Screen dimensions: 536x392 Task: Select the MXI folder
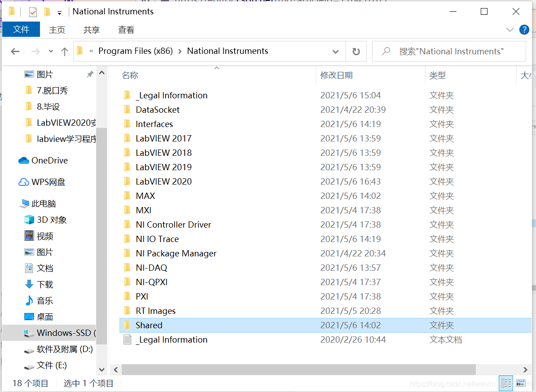(x=143, y=210)
